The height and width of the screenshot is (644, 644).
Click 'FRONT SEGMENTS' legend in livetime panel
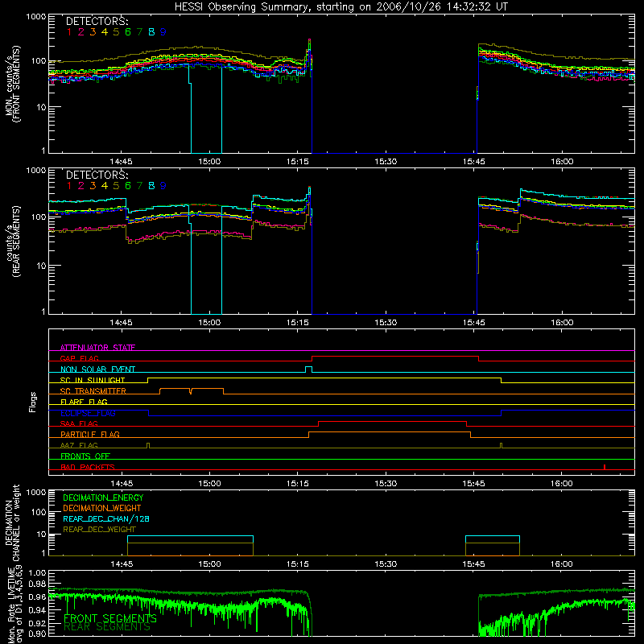tap(110, 618)
